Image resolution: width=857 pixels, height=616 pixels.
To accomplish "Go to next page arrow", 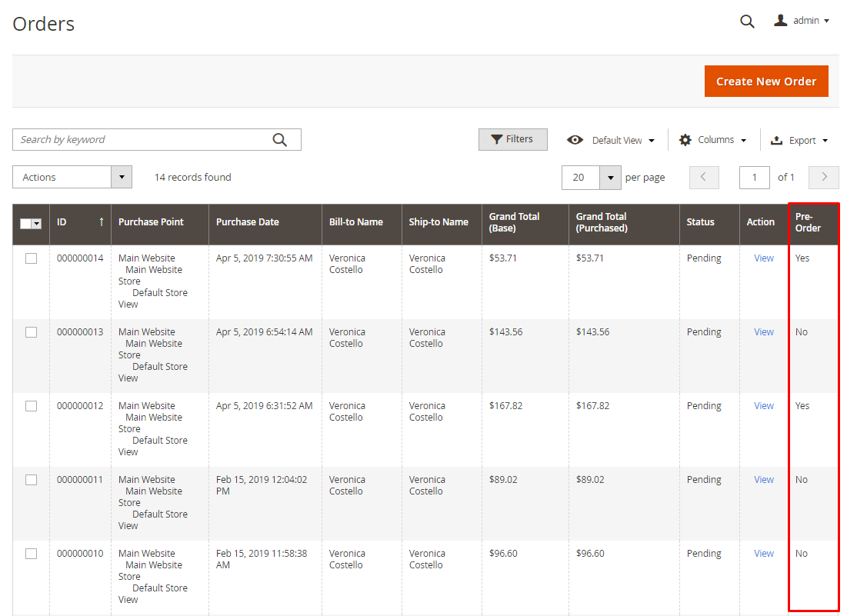I will (824, 177).
